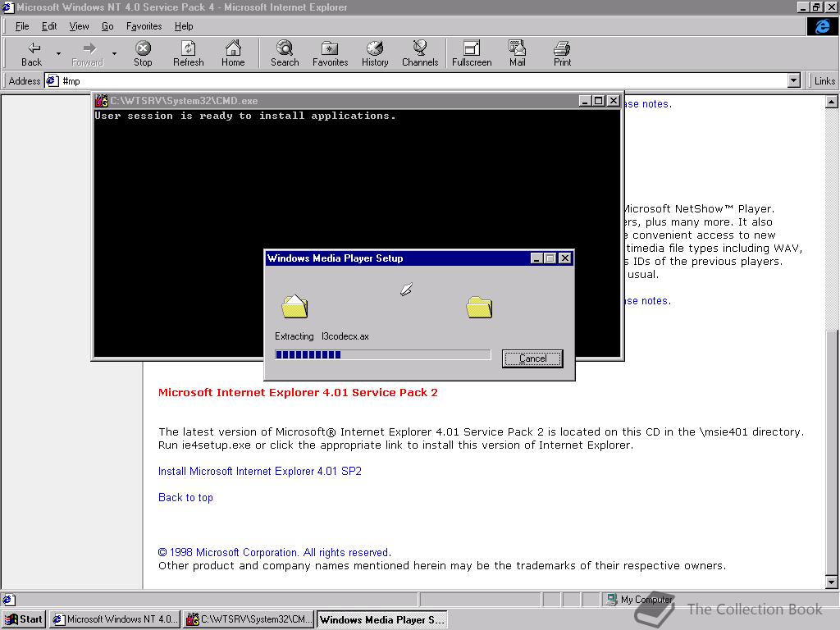The width and height of the screenshot is (840, 630).
Task: Switch to CMD.exe taskbar button
Action: [249, 619]
